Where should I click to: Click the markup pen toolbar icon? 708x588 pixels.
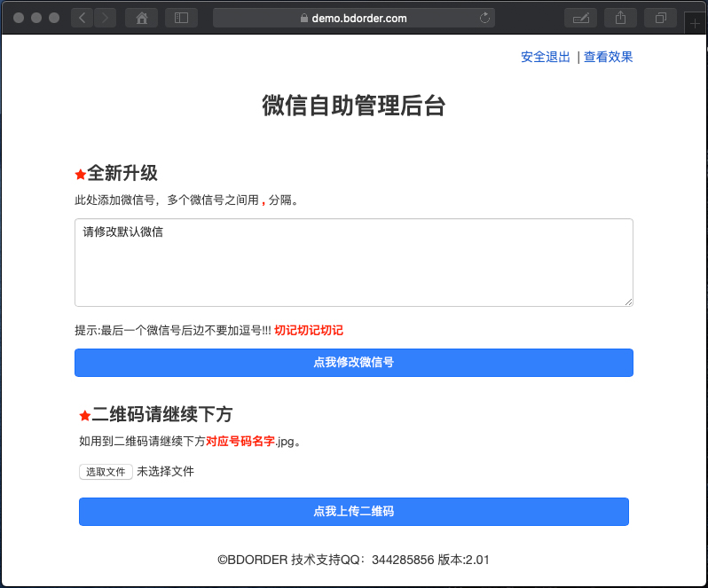point(580,18)
